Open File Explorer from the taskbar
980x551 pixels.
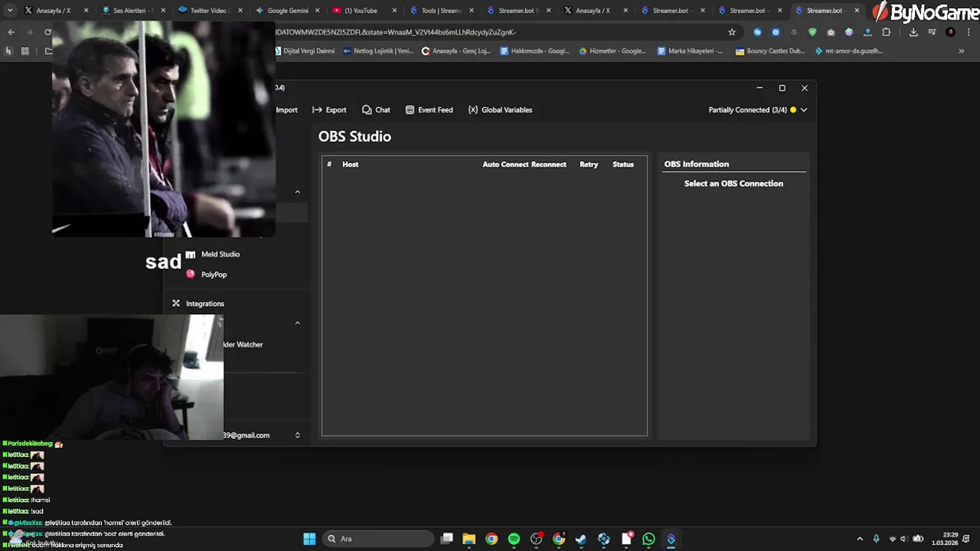(x=469, y=539)
